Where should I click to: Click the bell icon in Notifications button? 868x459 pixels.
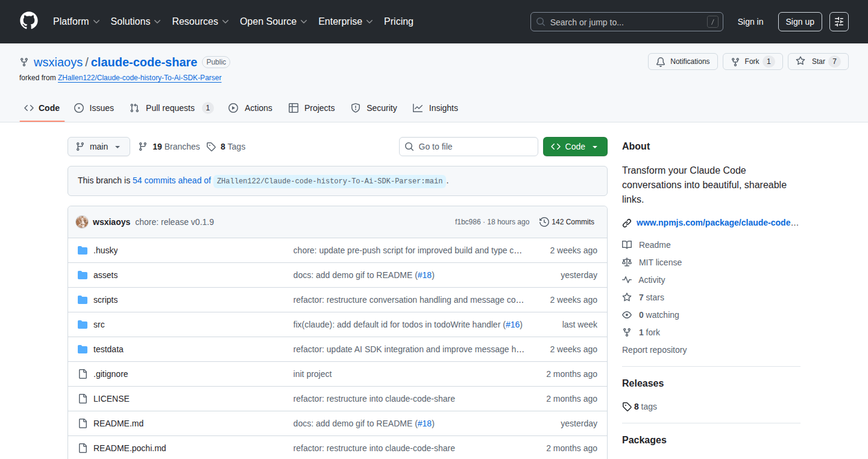(x=661, y=62)
